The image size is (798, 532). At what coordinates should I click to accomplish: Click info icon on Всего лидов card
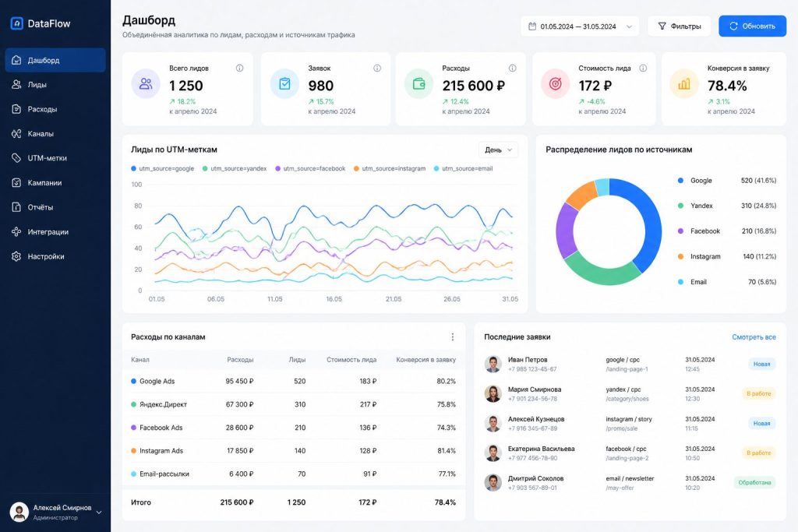click(x=239, y=68)
